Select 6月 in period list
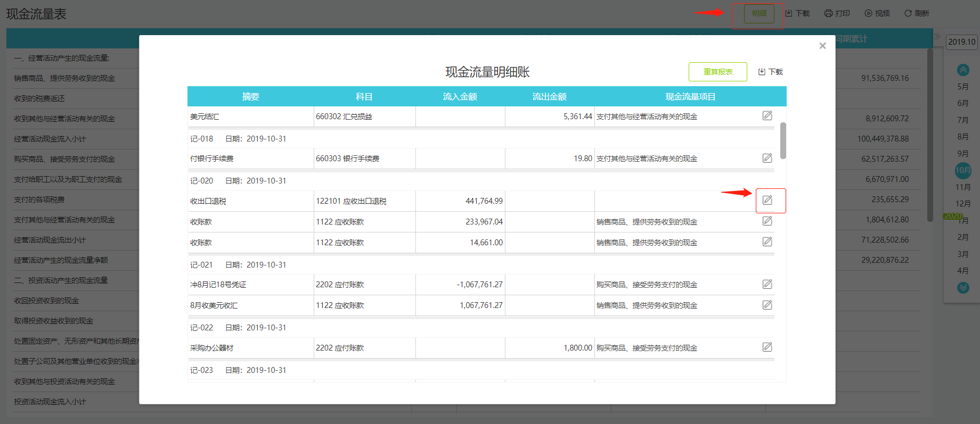980x424 pixels. tap(963, 103)
